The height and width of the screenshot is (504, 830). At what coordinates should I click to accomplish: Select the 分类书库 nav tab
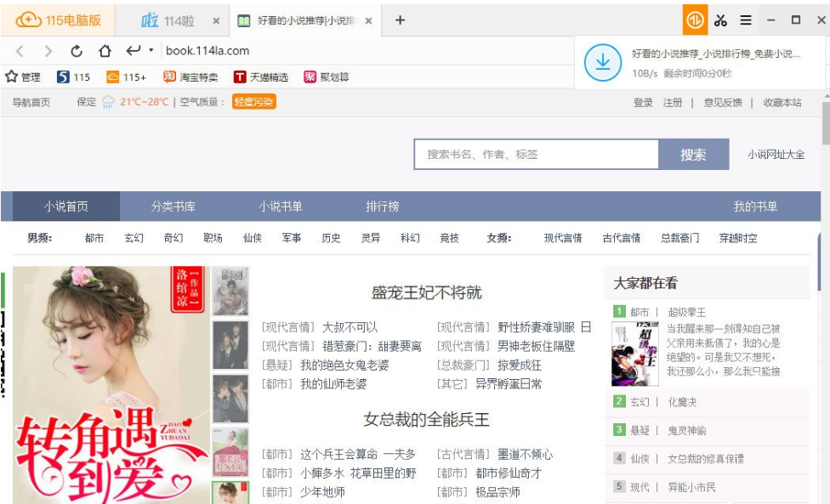(x=173, y=207)
